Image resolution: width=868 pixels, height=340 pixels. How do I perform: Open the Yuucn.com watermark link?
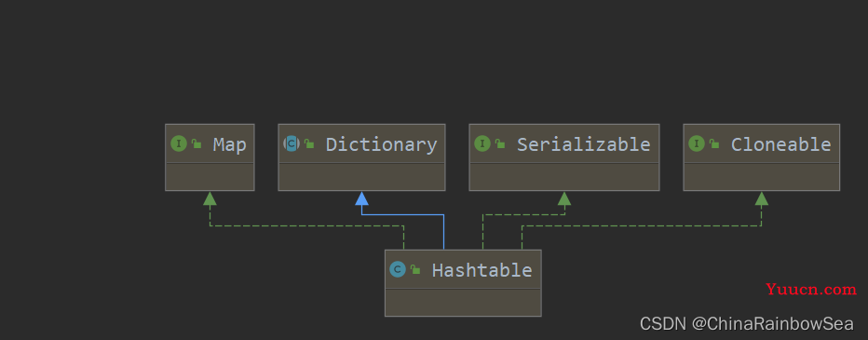point(811,289)
